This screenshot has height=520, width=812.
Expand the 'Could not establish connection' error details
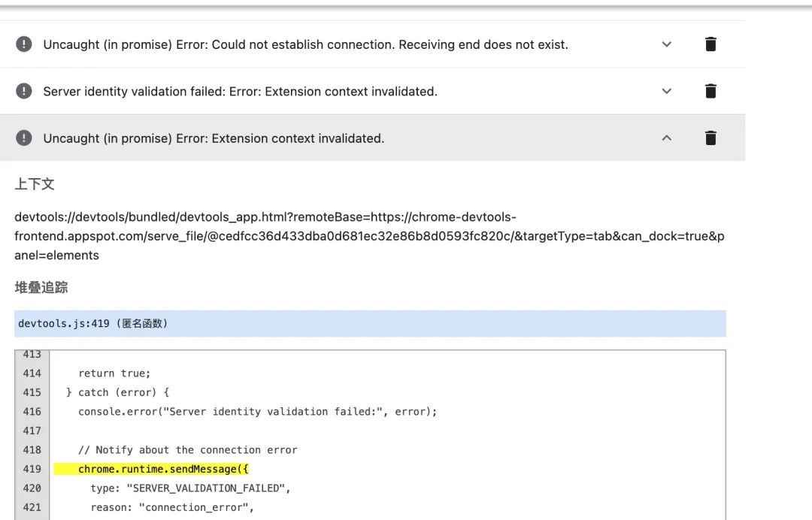[666, 44]
